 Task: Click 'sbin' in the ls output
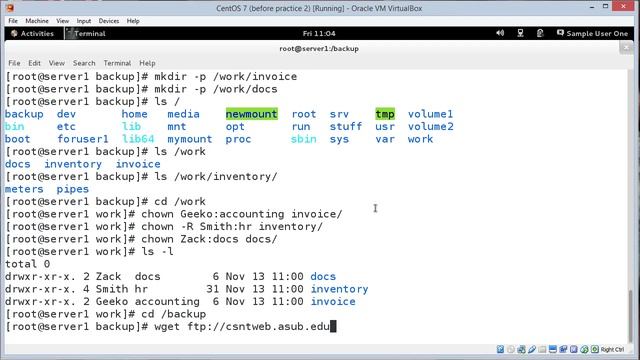click(304, 139)
